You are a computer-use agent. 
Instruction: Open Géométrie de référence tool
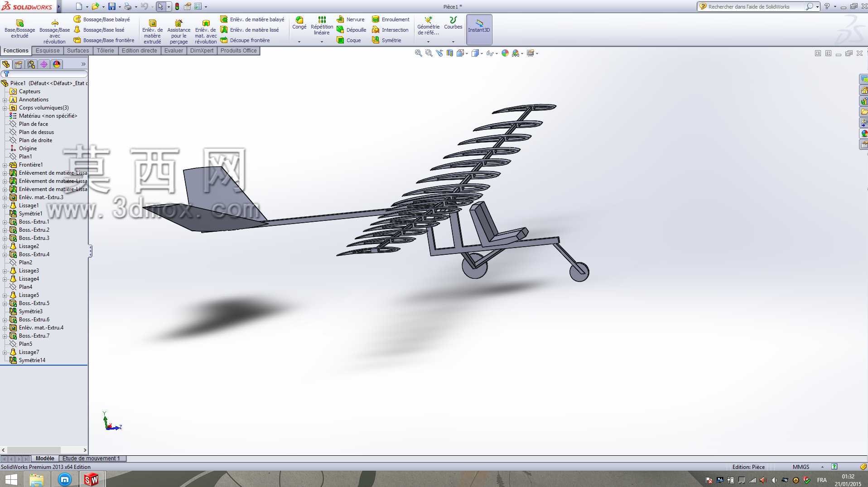click(428, 26)
